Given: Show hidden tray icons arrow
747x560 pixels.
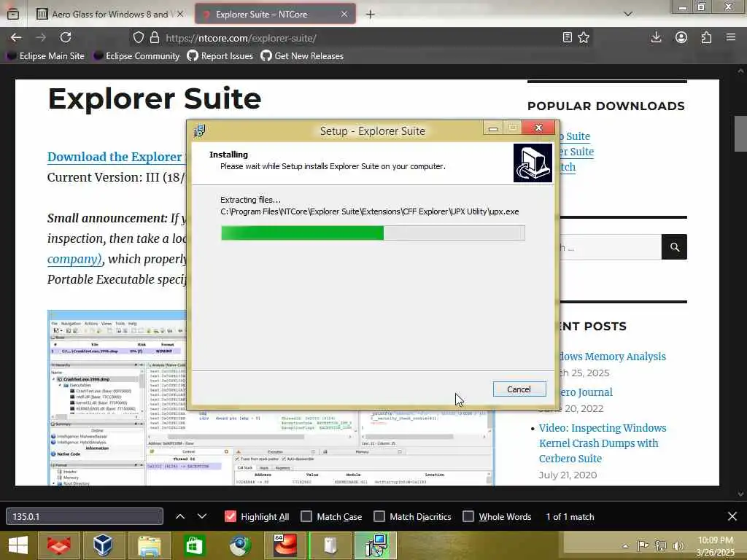Looking at the screenshot, I should [x=625, y=546].
